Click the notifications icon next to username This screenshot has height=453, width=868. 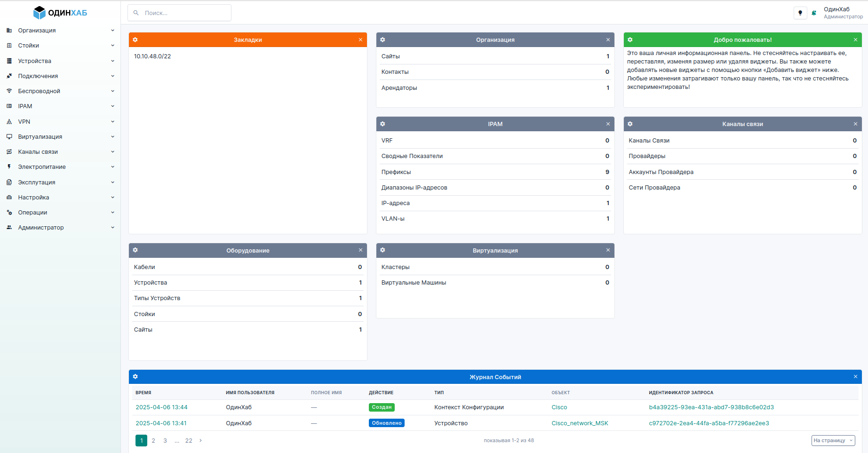814,13
